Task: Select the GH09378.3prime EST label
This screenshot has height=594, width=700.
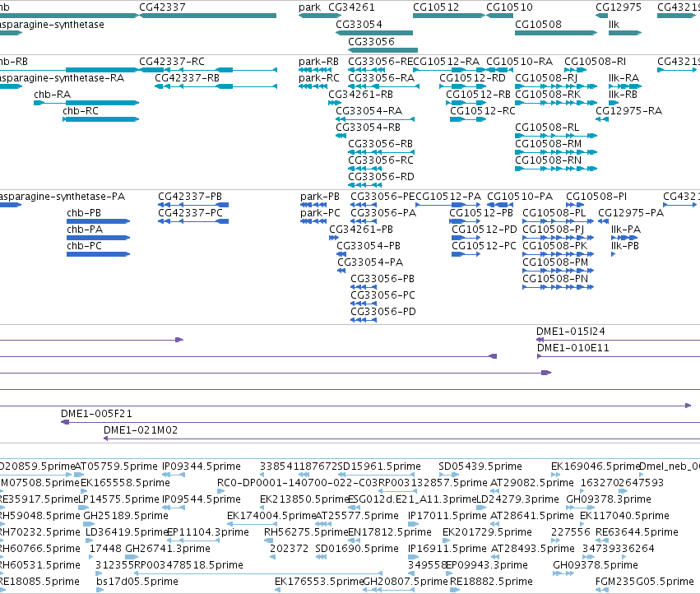Action: (x=609, y=499)
